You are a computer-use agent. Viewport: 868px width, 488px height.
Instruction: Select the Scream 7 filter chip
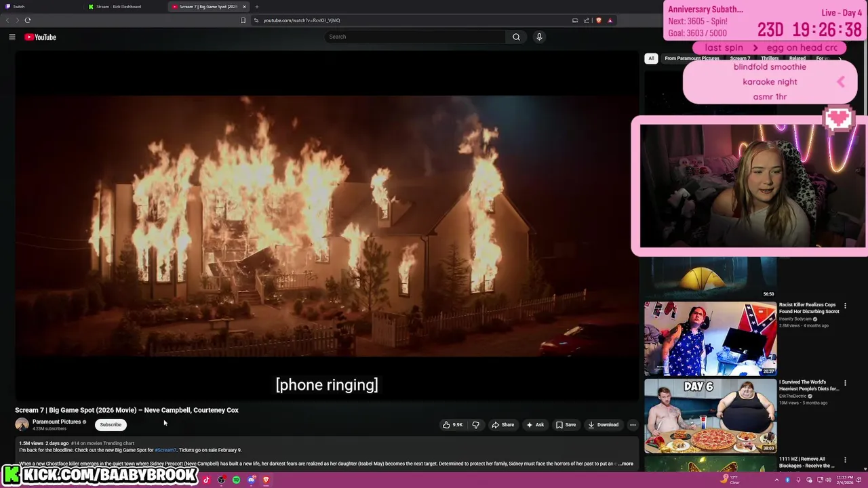click(740, 59)
